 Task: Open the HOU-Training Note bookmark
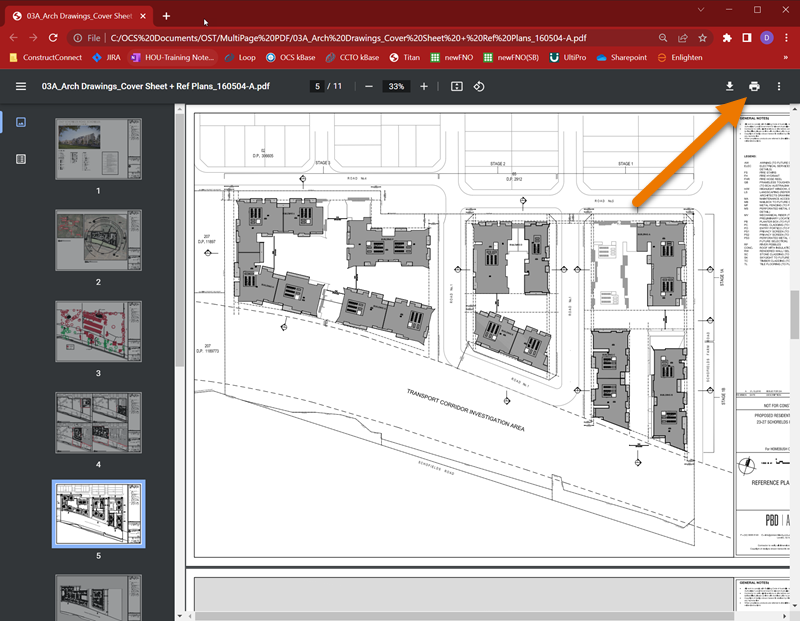173,58
